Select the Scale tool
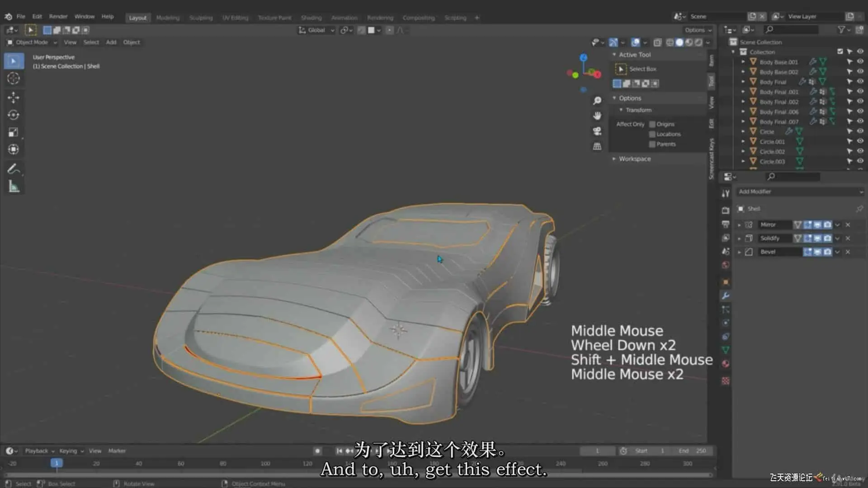Viewport: 868px width, 488px height. 14,132
